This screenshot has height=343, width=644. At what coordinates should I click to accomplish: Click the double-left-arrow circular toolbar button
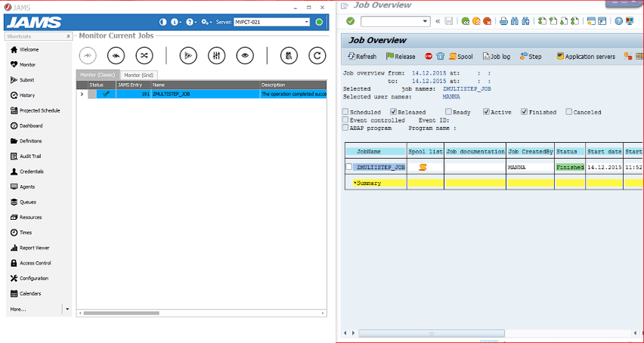pyautogui.click(x=116, y=56)
